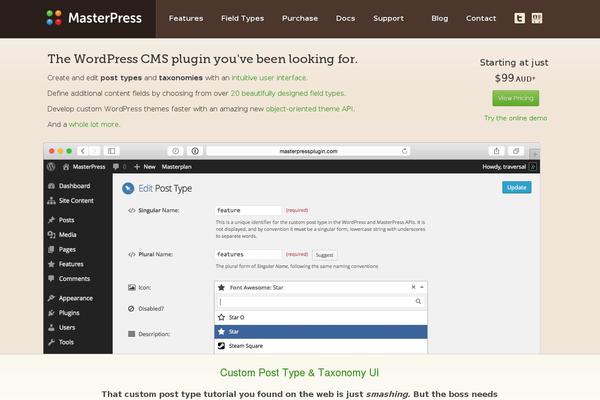Select Star O from icon list
600x400 pixels.
point(321,317)
